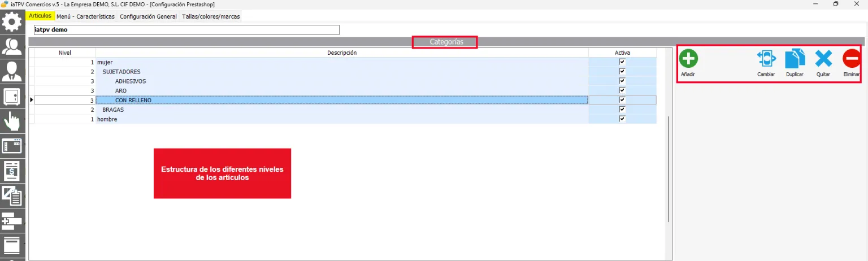Toggle Activa checkbox for ADHESIVOS

(x=622, y=81)
